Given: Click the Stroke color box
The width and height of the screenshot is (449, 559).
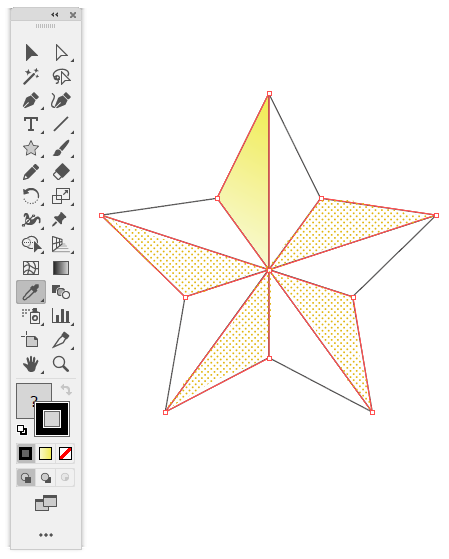Looking at the screenshot, I should 52,419.
